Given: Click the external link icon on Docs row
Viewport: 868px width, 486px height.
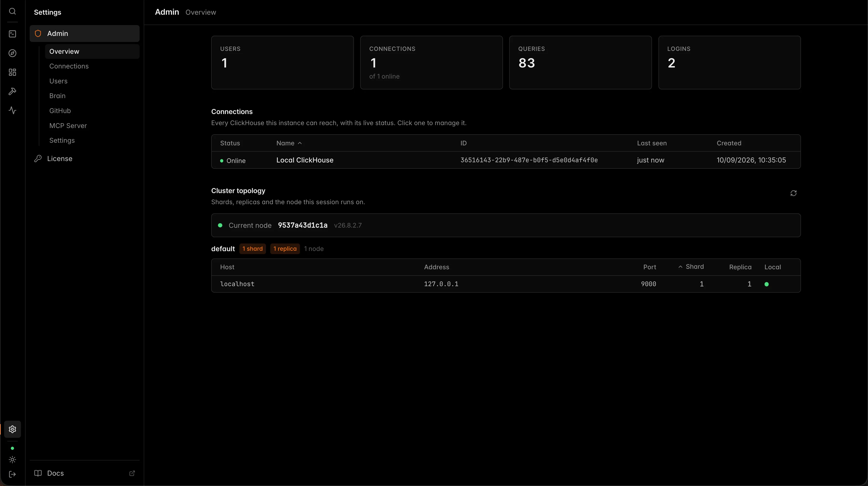Looking at the screenshot, I should click(132, 473).
